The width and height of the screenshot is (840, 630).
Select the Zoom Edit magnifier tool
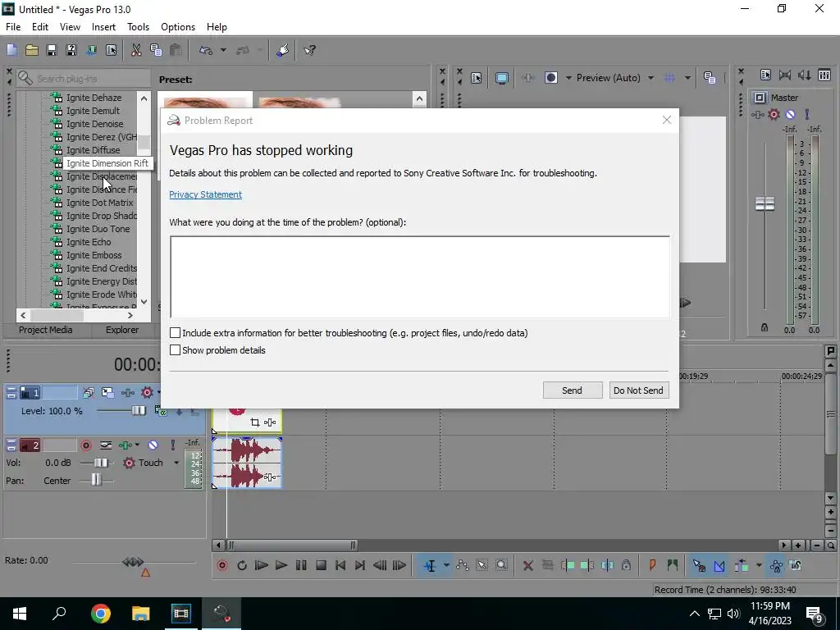(x=501, y=565)
